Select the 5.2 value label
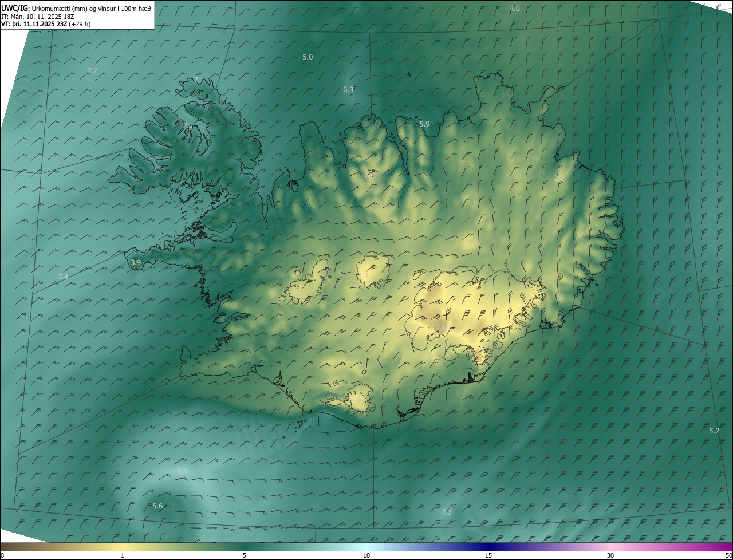The width and height of the screenshot is (733, 560). (714, 431)
